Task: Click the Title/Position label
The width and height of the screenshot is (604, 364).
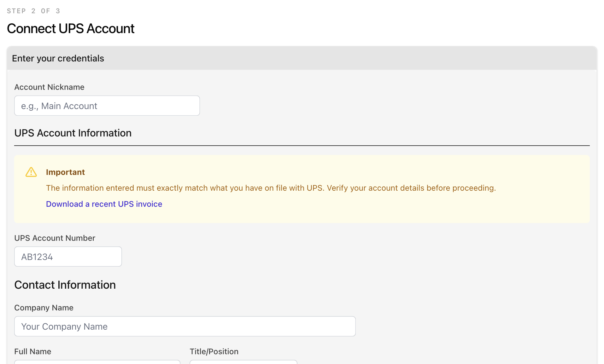Action: [x=214, y=351]
